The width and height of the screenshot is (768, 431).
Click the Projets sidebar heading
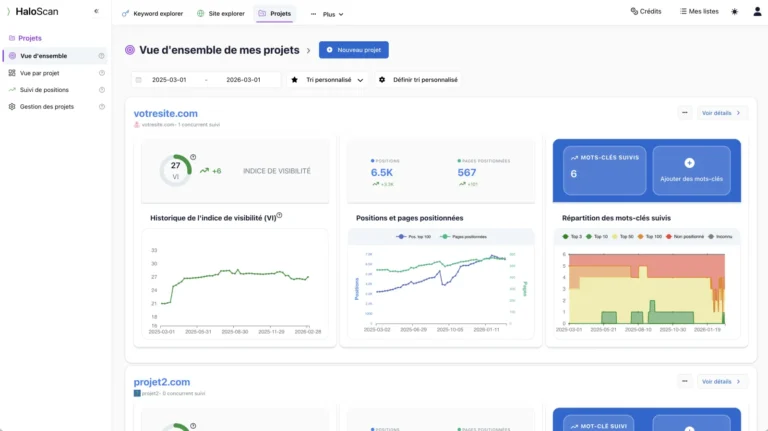(x=25, y=38)
